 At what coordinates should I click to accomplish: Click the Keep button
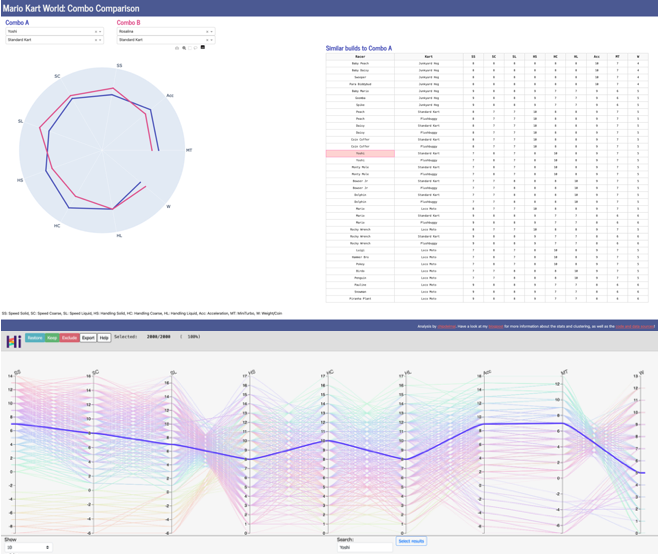(x=52, y=339)
